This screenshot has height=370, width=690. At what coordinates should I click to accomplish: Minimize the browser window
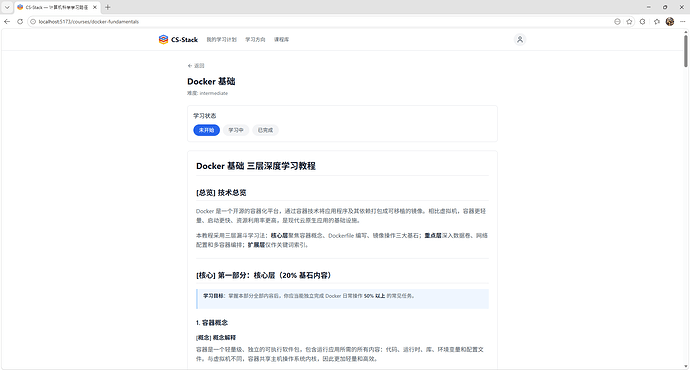click(648, 7)
